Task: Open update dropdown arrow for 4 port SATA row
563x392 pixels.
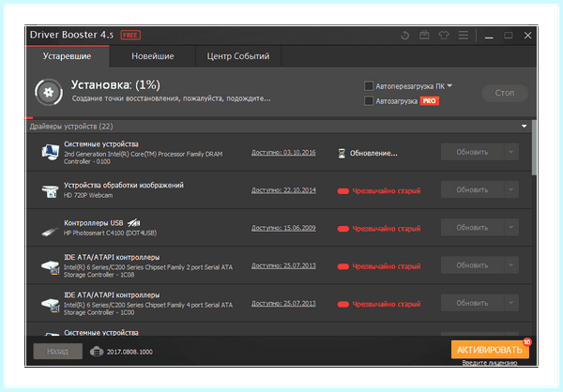Action: coord(511,303)
